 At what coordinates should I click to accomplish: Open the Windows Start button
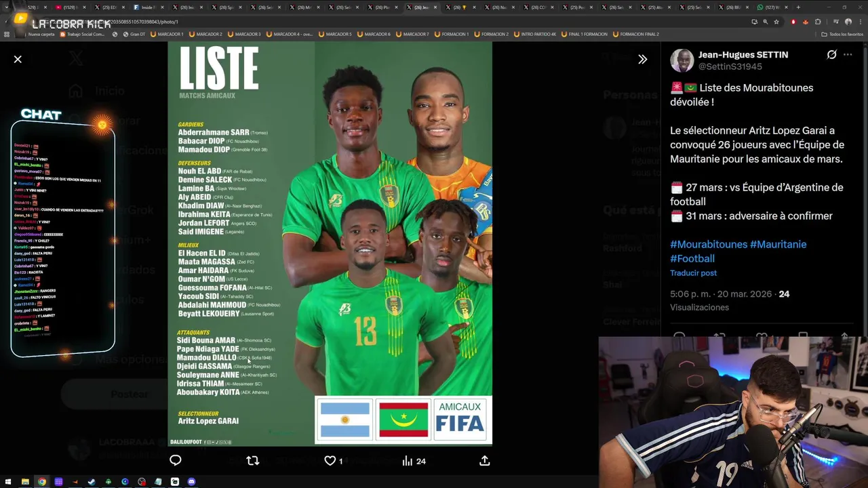pos(8,482)
